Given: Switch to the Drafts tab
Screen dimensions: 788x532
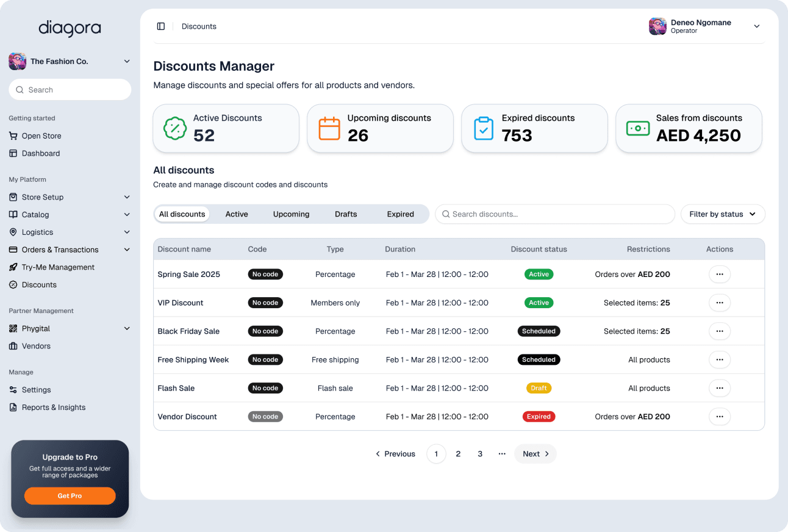Looking at the screenshot, I should pos(346,214).
